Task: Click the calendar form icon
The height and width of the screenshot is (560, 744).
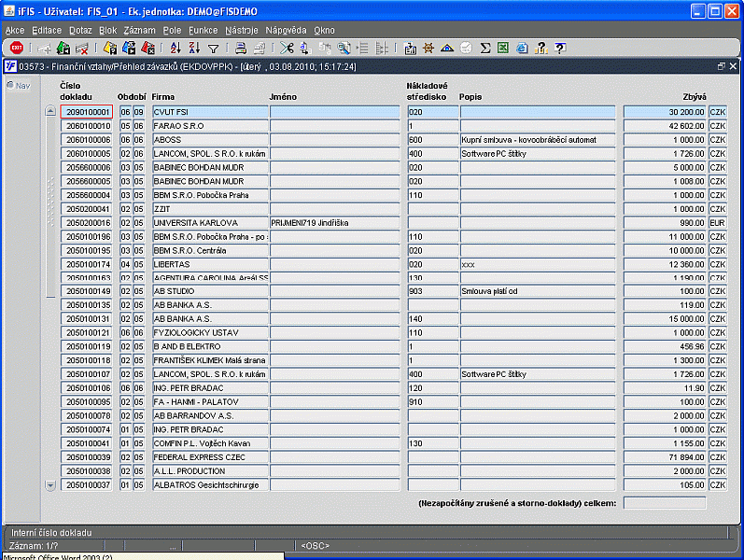Action: click(x=410, y=48)
